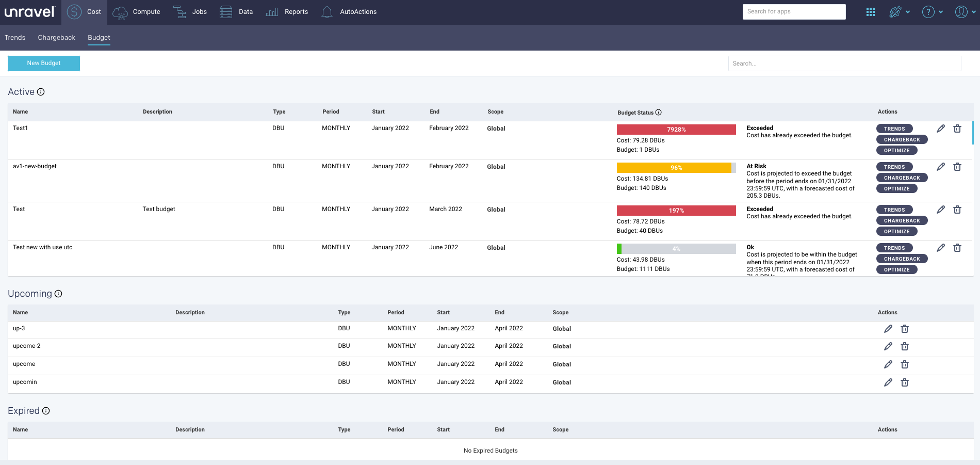980x465 pixels.
Task: Click the 197% red progress bar
Action: click(676, 211)
